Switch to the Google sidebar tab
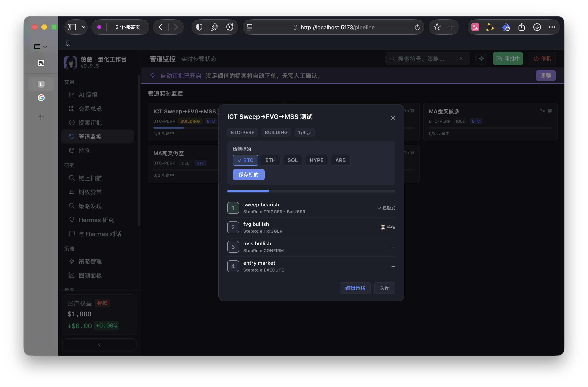 tap(41, 98)
